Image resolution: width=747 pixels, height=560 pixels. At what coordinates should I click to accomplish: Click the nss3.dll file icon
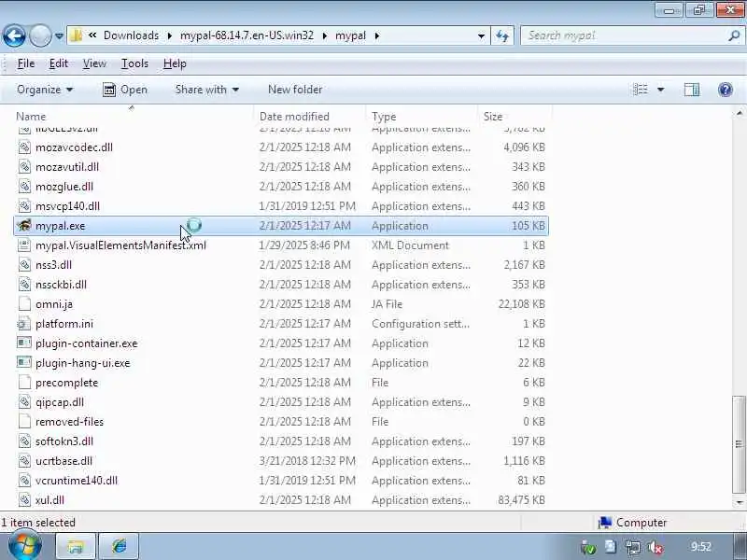(x=24, y=265)
